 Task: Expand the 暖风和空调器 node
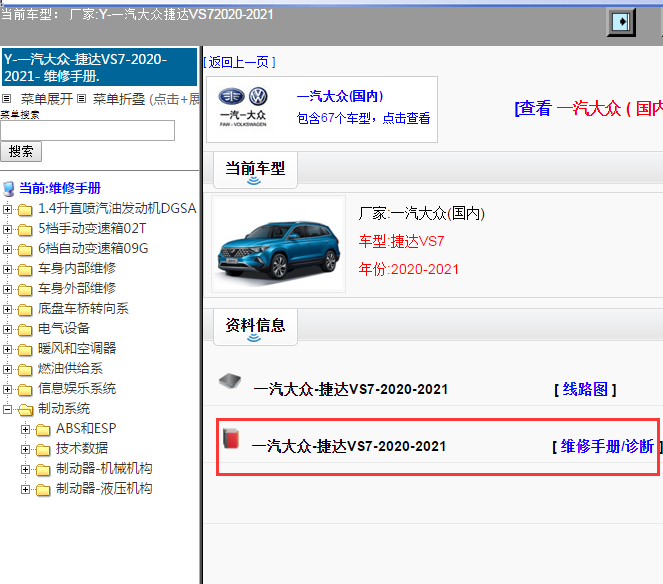pos(7,349)
